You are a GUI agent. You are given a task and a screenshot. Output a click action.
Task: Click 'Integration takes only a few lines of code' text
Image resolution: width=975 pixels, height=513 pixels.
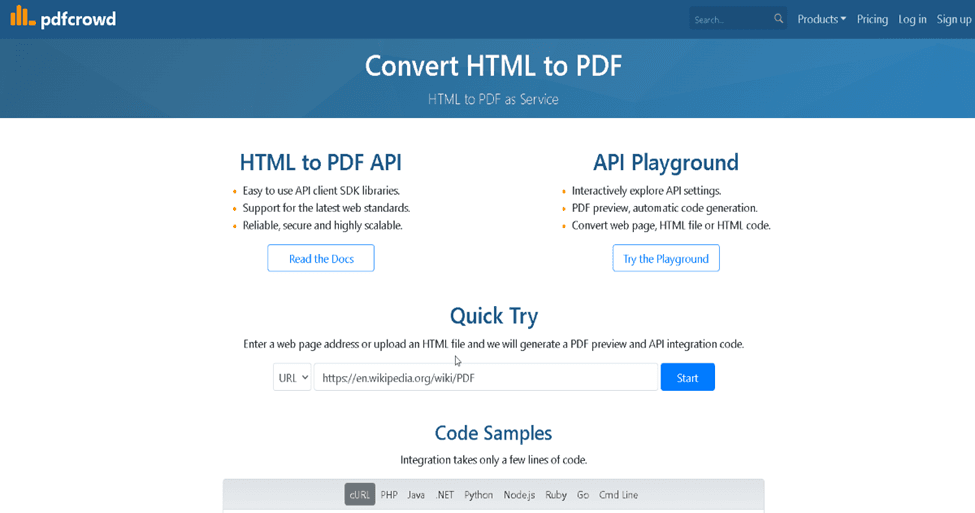coord(493,460)
